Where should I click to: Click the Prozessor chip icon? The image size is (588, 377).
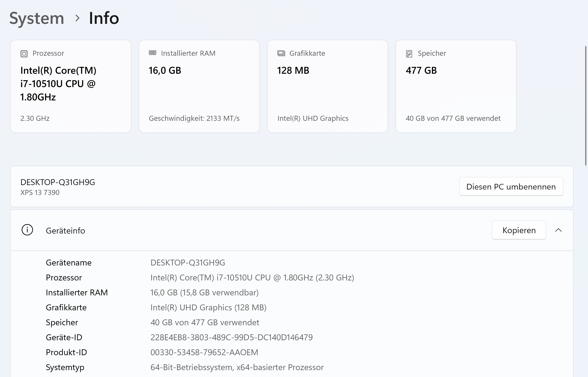pyautogui.click(x=24, y=54)
